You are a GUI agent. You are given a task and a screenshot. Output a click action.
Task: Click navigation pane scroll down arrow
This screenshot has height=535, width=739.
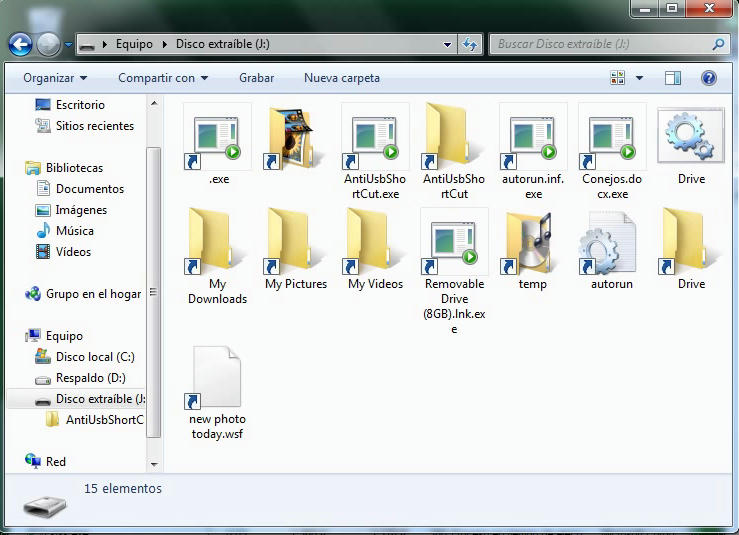click(154, 464)
